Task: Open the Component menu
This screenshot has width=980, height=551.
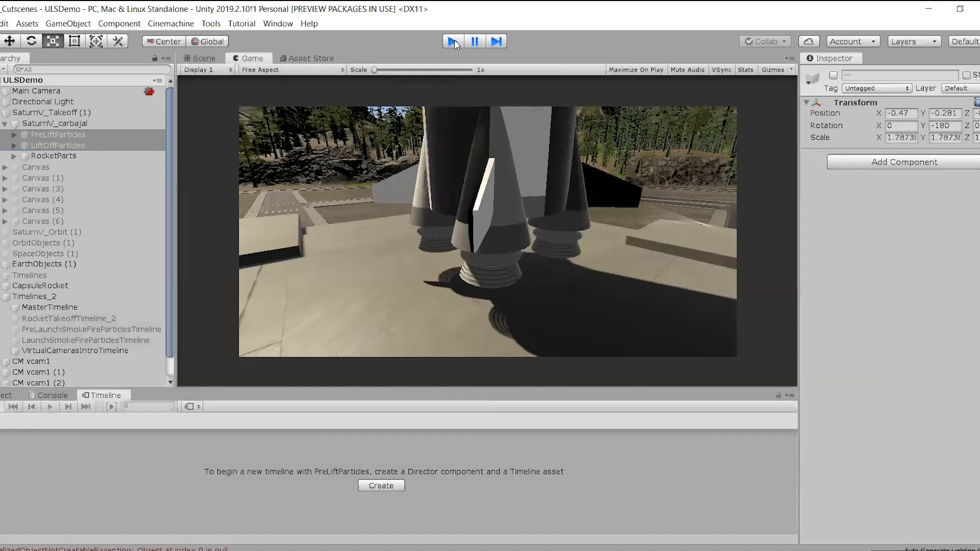Action: 119,23
